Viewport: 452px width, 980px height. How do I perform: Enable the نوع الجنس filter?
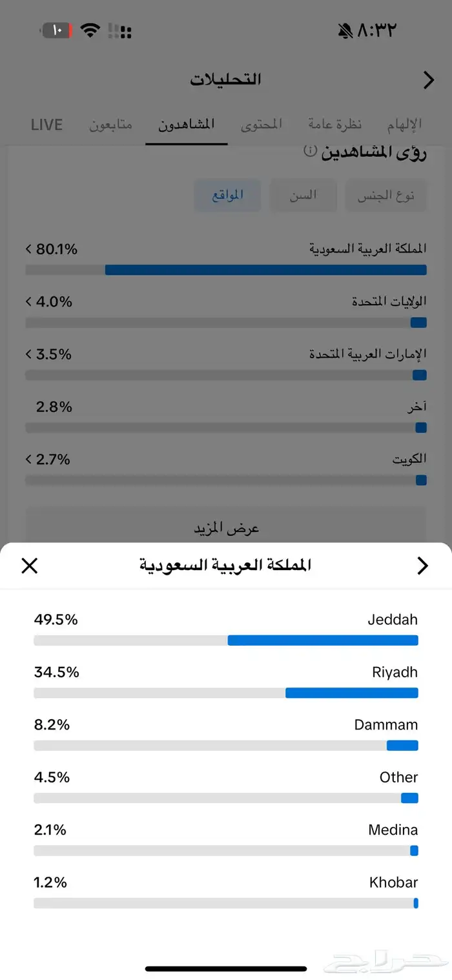(385, 195)
